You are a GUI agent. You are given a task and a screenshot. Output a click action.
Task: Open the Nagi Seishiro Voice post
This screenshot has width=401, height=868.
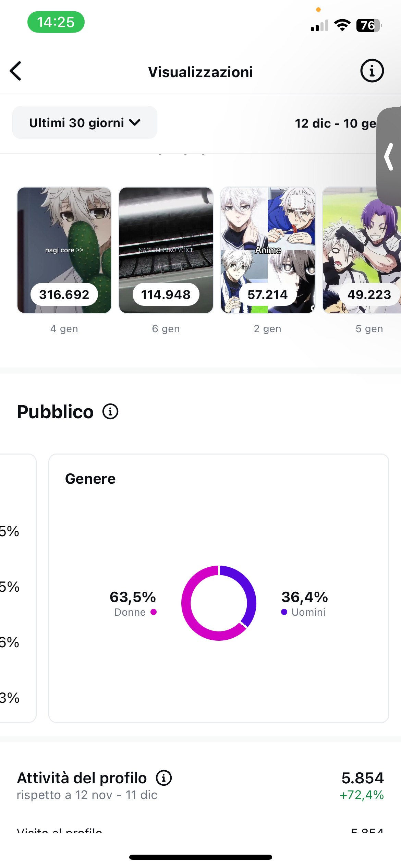pos(166,250)
